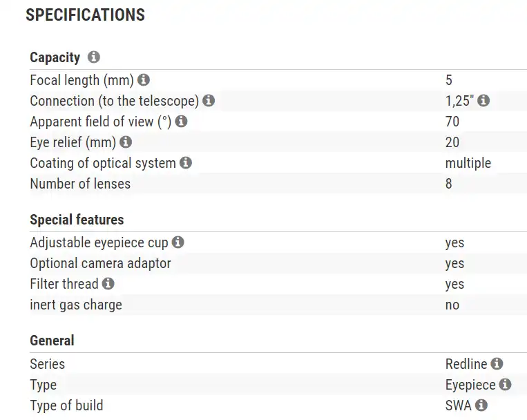Select the Optional camera adaptor row label
The width and height of the screenshot is (527, 420).
click(100, 263)
